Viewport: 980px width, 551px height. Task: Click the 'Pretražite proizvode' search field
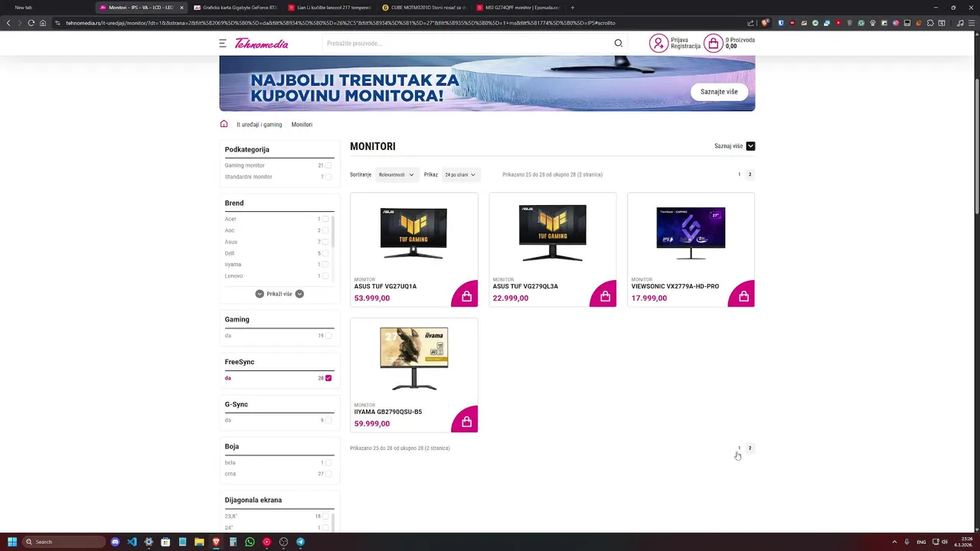tap(467, 44)
